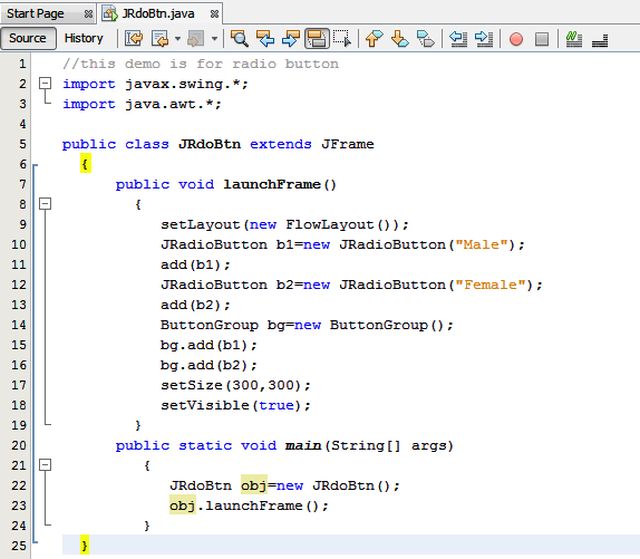Select the JRdoBtn.java tab
The height and width of the screenshot is (559, 640).
[x=158, y=13]
